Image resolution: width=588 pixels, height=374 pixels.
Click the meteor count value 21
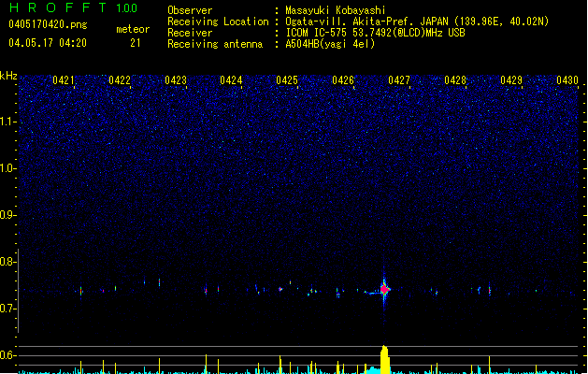pyautogui.click(x=136, y=43)
